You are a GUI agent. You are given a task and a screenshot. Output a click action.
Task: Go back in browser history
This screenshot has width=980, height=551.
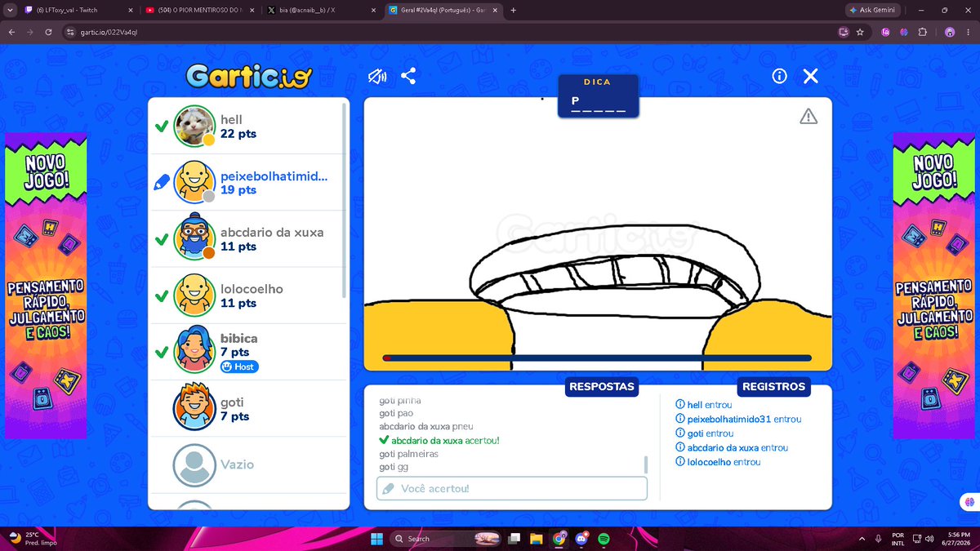(x=11, y=32)
